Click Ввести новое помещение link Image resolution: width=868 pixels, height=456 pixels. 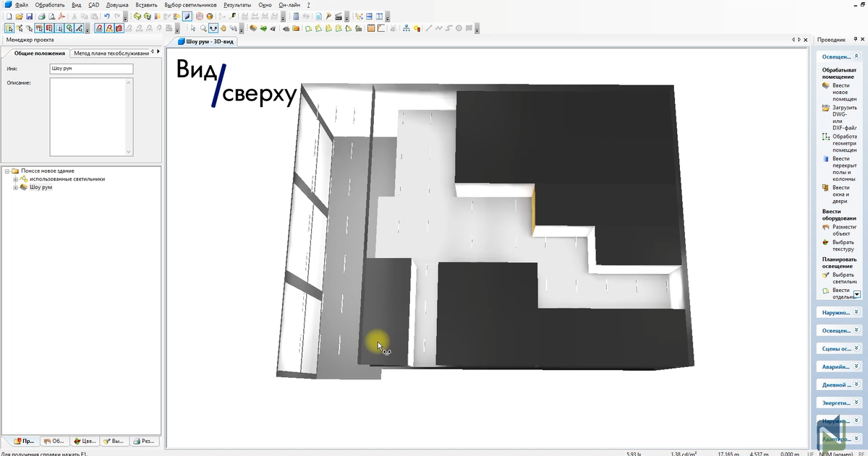(845, 92)
